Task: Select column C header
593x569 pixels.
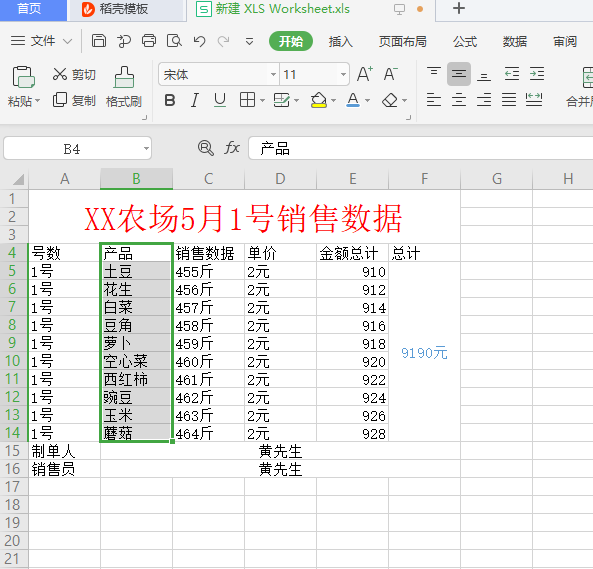Action: (x=208, y=179)
